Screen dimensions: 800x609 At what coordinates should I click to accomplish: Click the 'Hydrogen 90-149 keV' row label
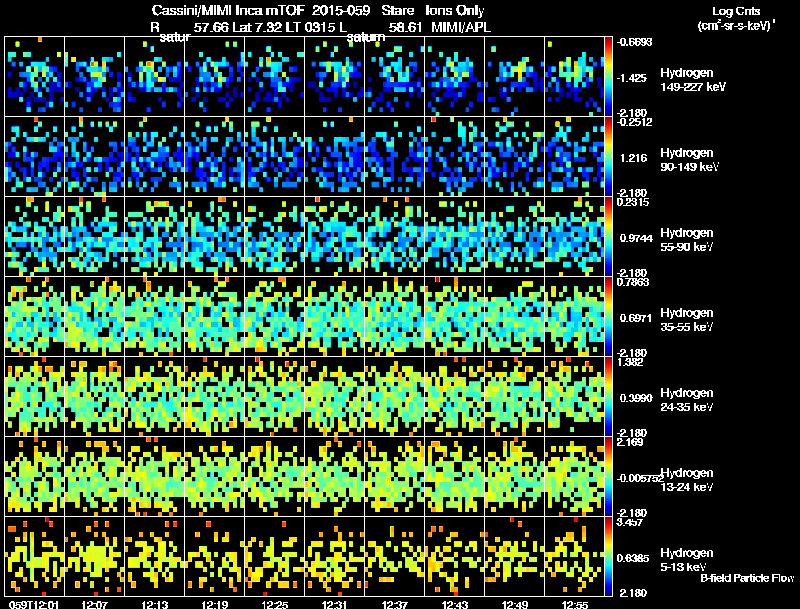(690, 160)
